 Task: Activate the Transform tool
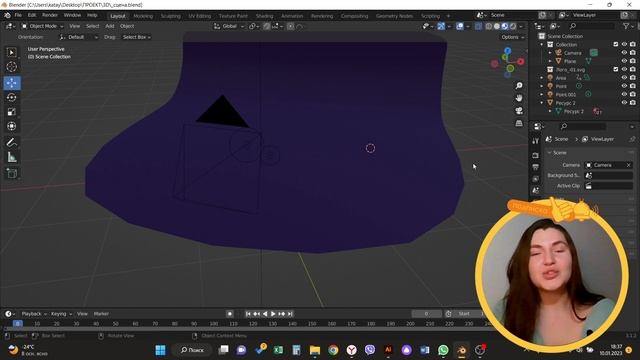(11, 126)
